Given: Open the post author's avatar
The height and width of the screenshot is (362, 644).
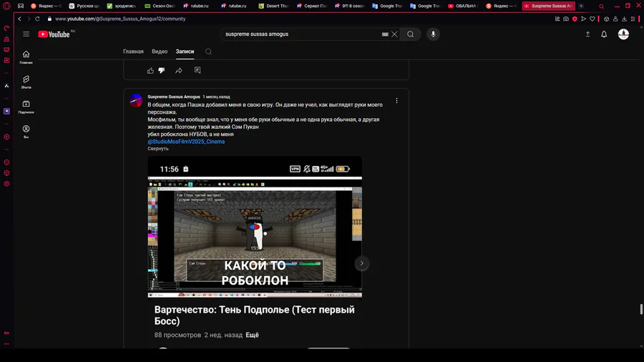Looking at the screenshot, I should pos(136,100).
